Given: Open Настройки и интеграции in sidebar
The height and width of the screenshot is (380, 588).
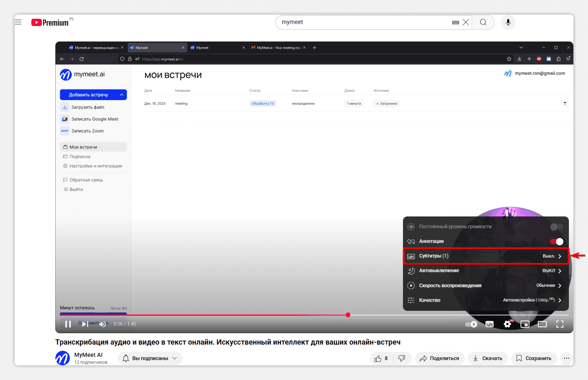Looking at the screenshot, I should tap(93, 166).
